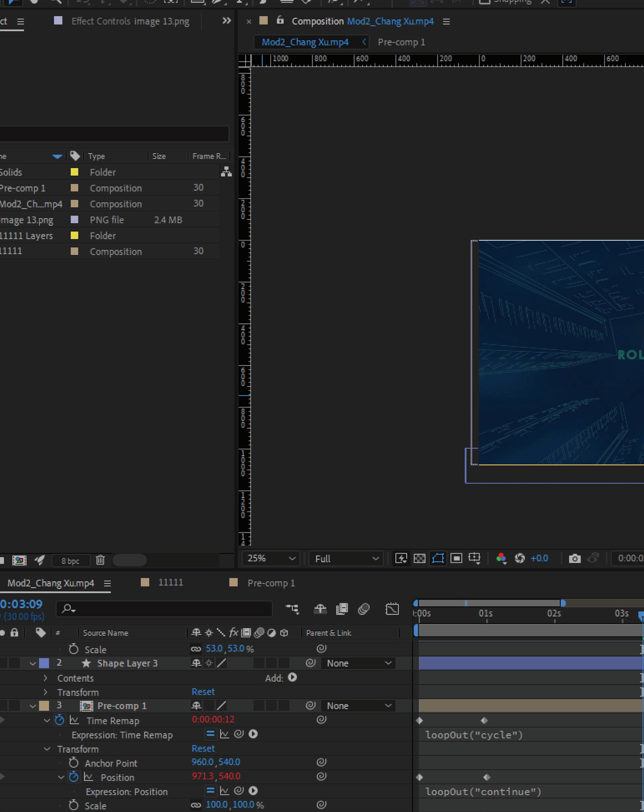644x812 pixels.
Task: Toggle the Time Remap stopwatch
Action: (59, 720)
